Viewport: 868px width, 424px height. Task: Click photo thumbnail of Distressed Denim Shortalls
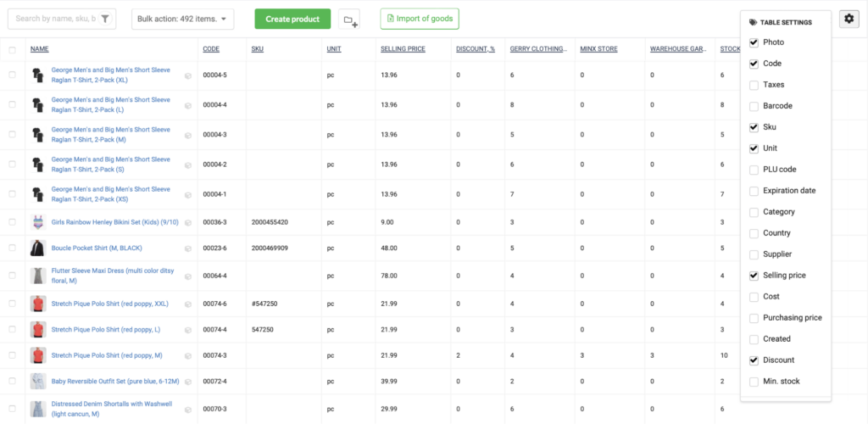point(37,409)
